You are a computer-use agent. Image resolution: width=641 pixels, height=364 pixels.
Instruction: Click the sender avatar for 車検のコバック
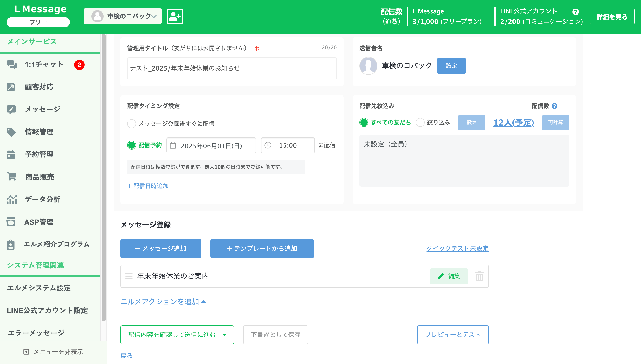pyautogui.click(x=368, y=66)
